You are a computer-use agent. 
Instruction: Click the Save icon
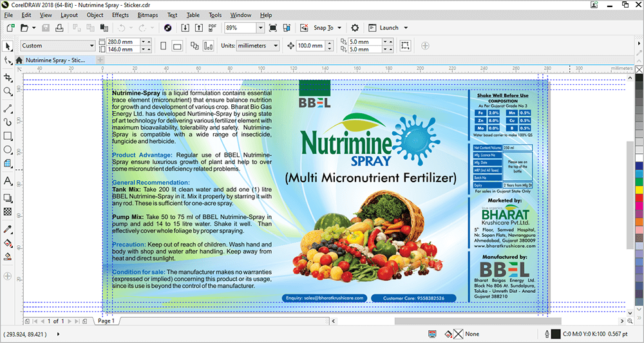(x=46, y=28)
